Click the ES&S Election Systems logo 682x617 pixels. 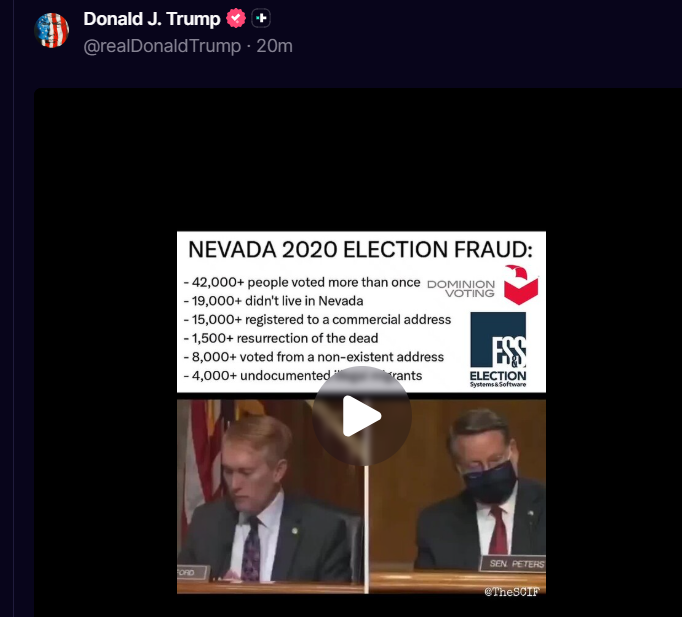(x=498, y=350)
